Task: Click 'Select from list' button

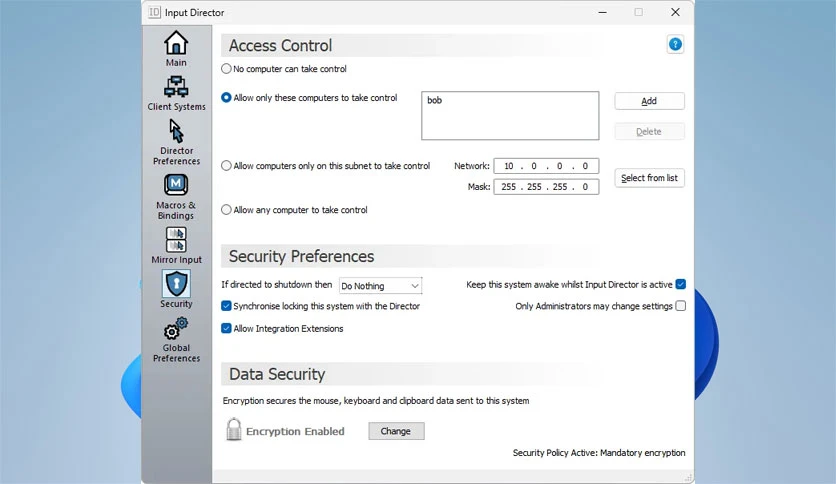Action: (649, 178)
